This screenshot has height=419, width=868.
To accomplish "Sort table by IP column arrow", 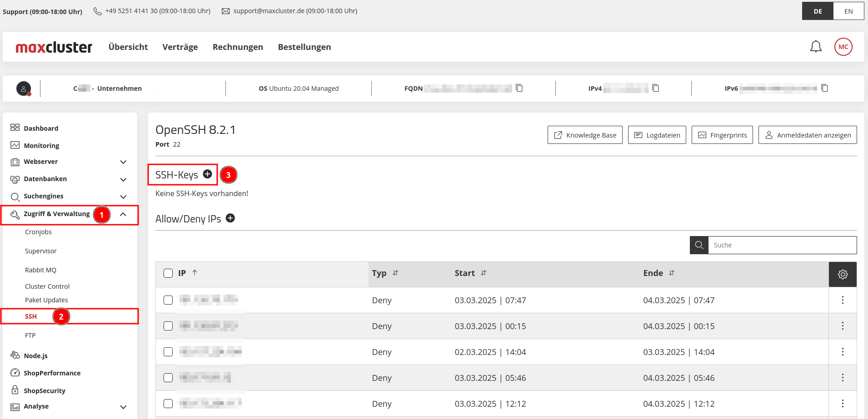I will tap(195, 273).
